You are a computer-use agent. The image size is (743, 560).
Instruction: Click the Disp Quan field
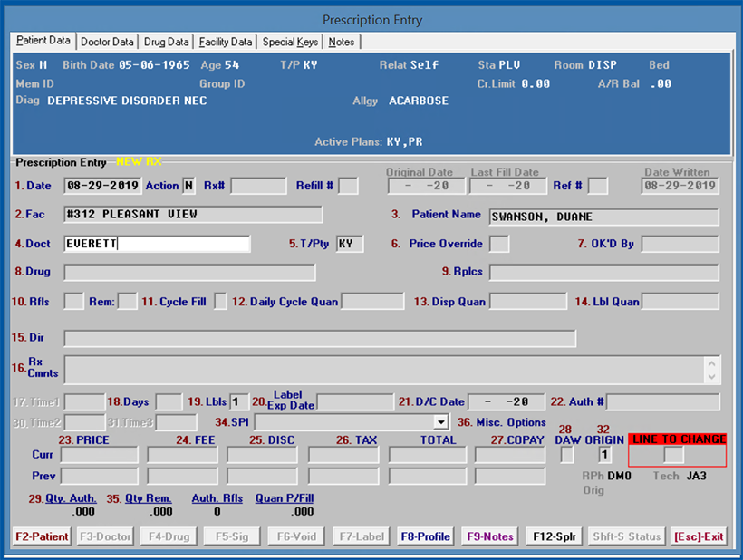(527, 302)
